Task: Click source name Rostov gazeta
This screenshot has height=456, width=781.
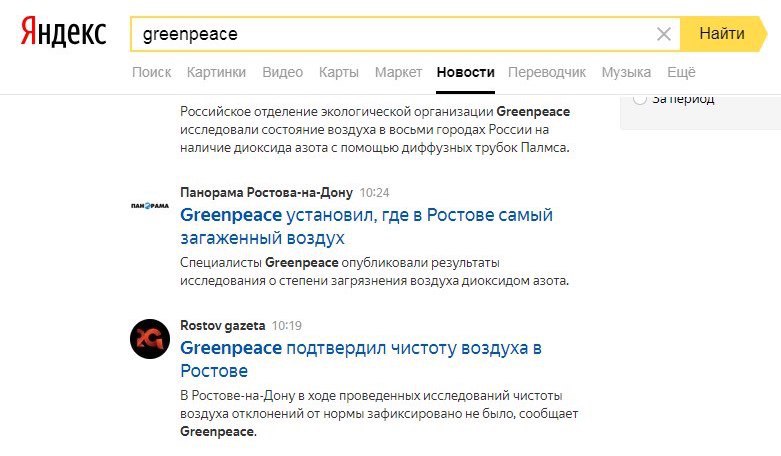Action: point(223,326)
